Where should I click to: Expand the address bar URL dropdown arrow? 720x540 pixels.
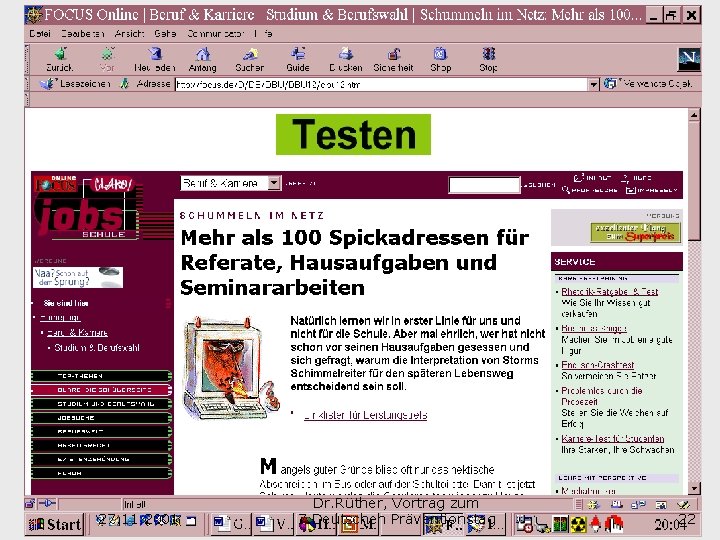[x=594, y=84]
